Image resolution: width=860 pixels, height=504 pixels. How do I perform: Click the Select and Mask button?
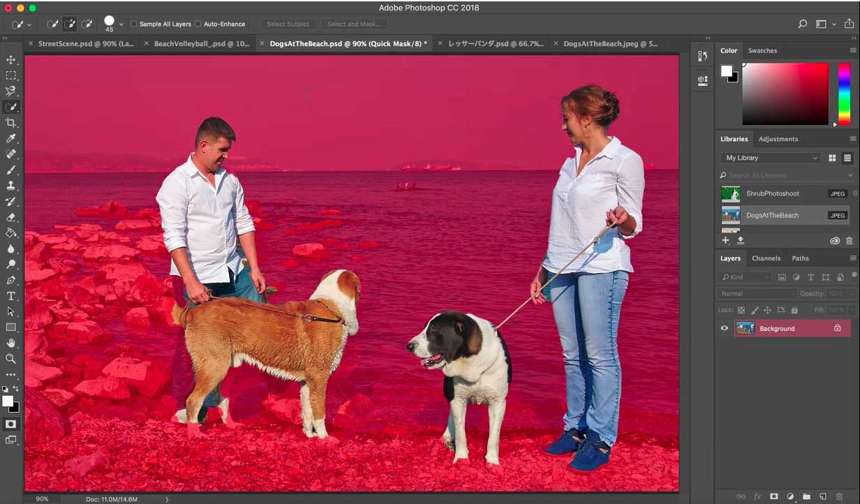click(x=354, y=24)
